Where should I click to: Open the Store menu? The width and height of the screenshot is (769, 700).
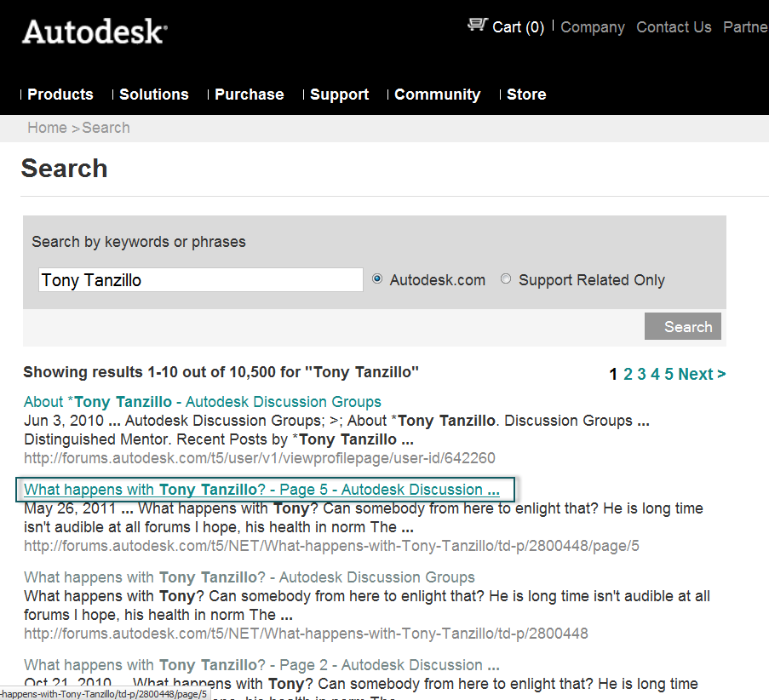click(526, 95)
